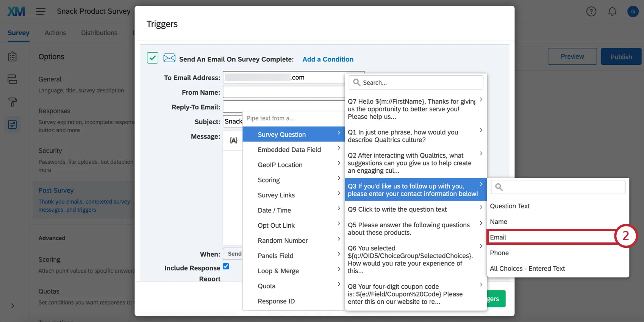The width and height of the screenshot is (644, 322).
Task: Uncheck the Include Response Report checkbox
Action: [x=226, y=266]
